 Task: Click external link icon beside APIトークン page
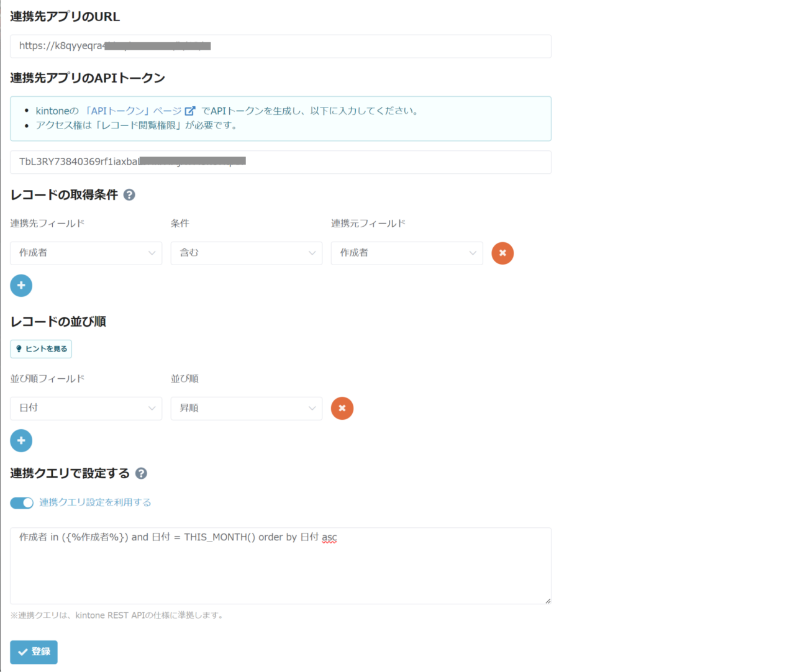190,111
